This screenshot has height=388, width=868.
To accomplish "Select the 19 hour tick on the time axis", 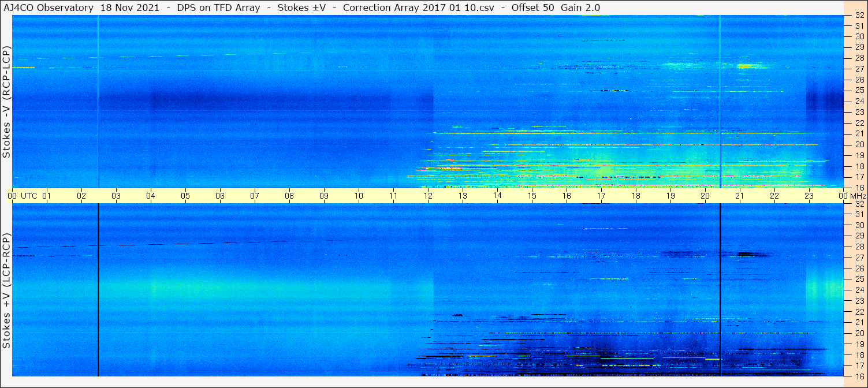I will tap(670, 196).
